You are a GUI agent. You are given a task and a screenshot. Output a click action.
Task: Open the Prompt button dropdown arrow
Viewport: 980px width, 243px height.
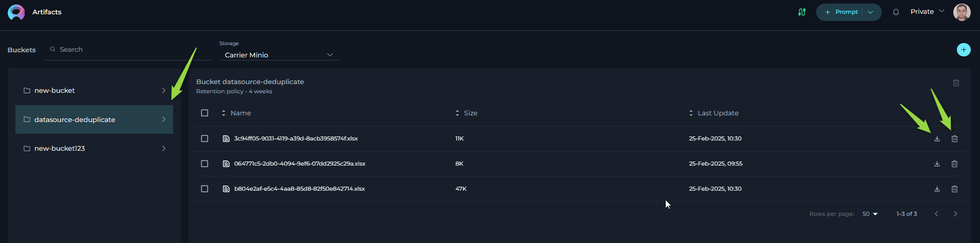[871, 12]
